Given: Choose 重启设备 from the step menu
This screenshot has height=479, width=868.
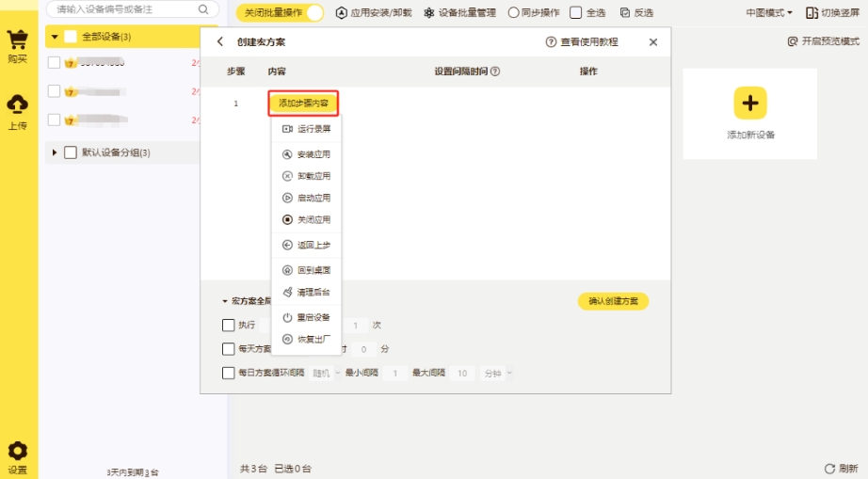Looking at the screenshot, I should (306, 317).
